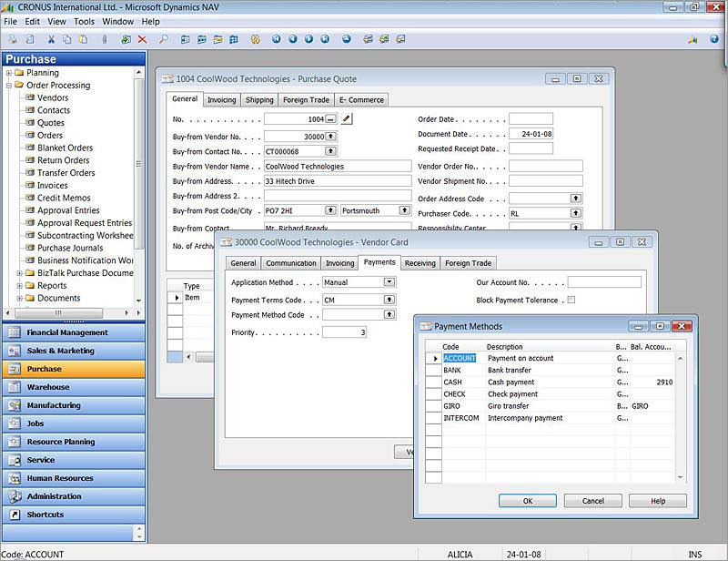Click OK in Payment Methods dialog
The height and width of the screenshot is (561, 728).
click(x=527, y=501)
